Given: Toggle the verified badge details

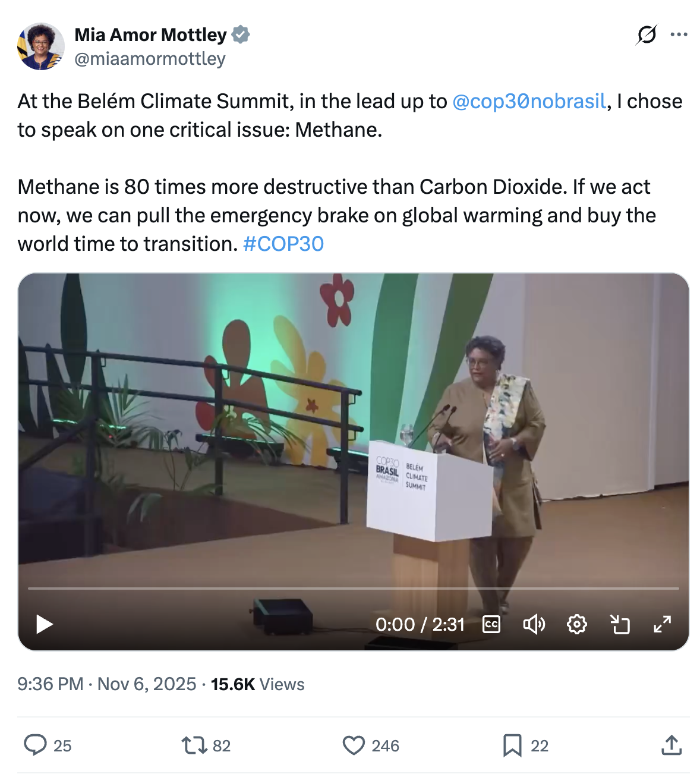Looking at the screenshot, I should click(240, 34).
